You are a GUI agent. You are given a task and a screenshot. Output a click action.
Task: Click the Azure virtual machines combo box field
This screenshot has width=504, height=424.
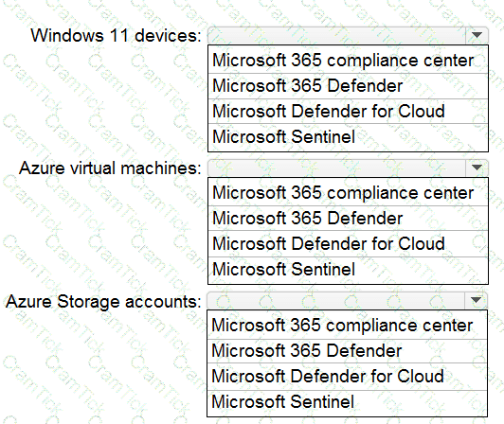[348, 168]
